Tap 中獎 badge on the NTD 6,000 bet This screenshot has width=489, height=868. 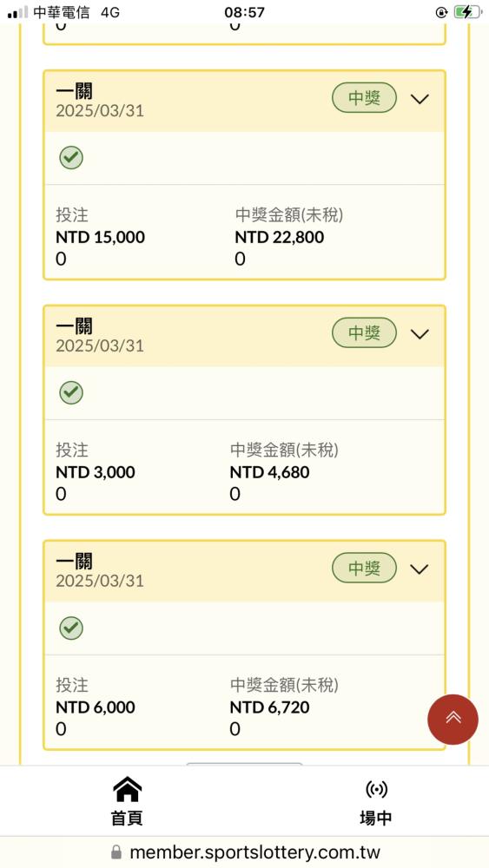pos(365,568)
